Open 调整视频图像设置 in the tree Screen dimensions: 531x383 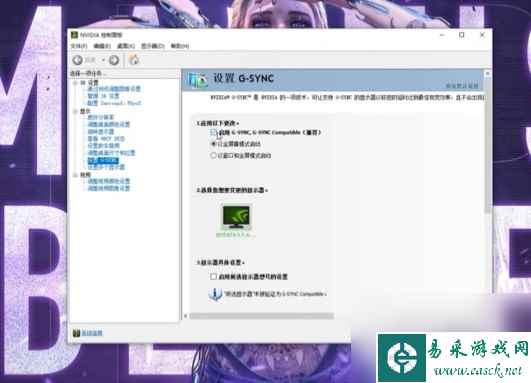click(x=109, y=188)
